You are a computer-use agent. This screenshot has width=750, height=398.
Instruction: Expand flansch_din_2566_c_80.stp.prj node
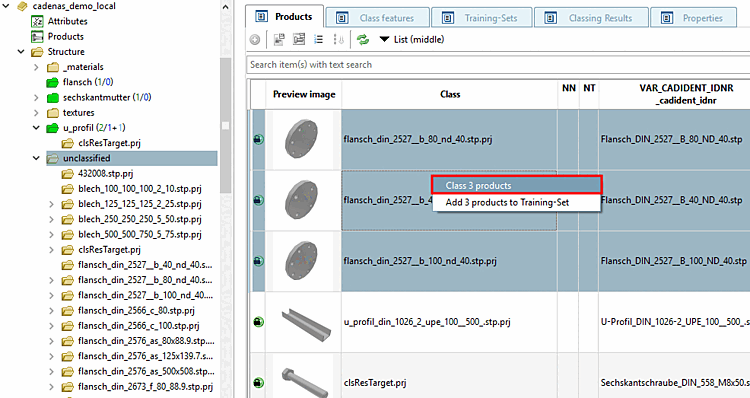52,311
